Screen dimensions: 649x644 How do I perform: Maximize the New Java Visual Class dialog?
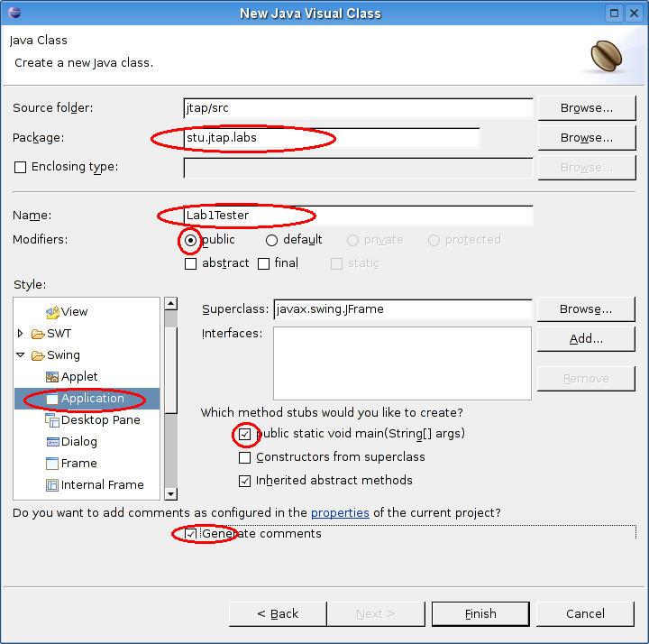point(614,14)
